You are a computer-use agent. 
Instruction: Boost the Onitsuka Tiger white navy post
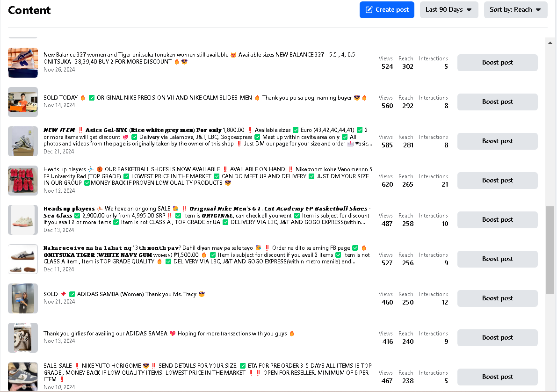(x=497, y=259)
